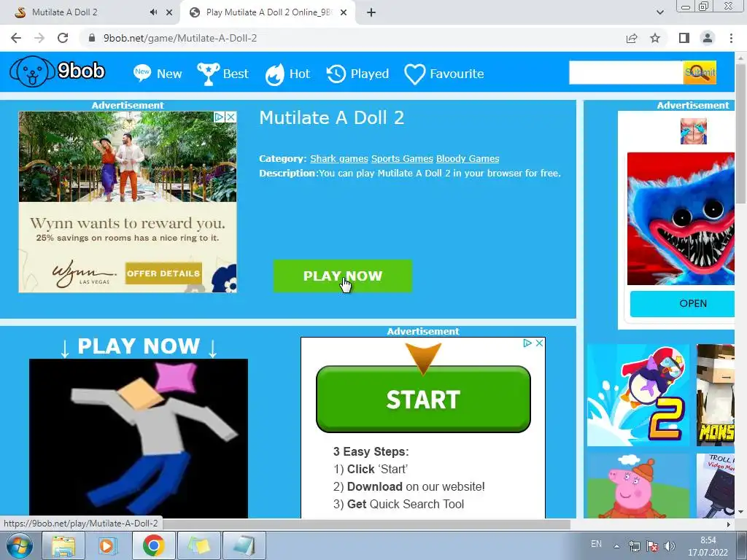The height and width of the screenshot is (560, 747).
Task: Open the Hot games section
Action: [x=287, y=74]
